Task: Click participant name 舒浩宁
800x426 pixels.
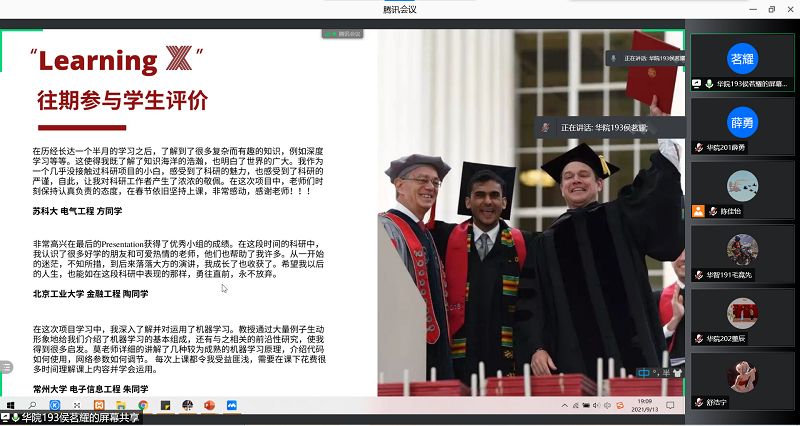Action: tap(717, 403)
